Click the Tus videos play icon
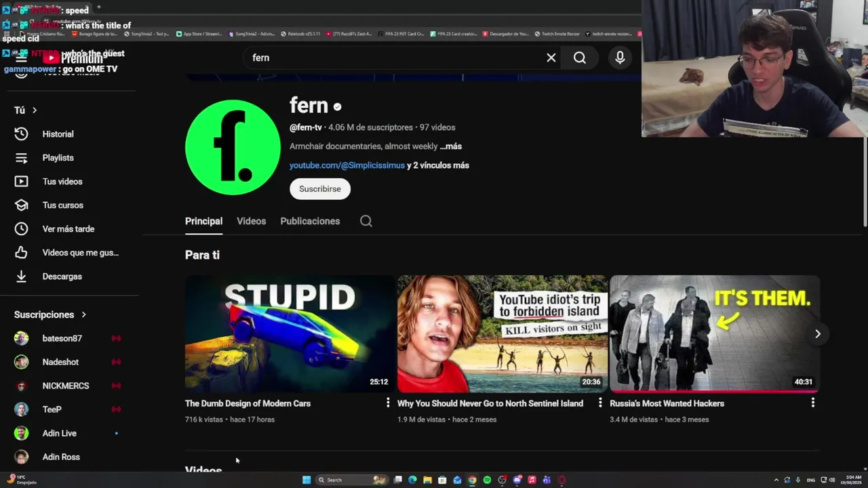Image resolution: width=868 pixels, height=488 pixels. 21,182
